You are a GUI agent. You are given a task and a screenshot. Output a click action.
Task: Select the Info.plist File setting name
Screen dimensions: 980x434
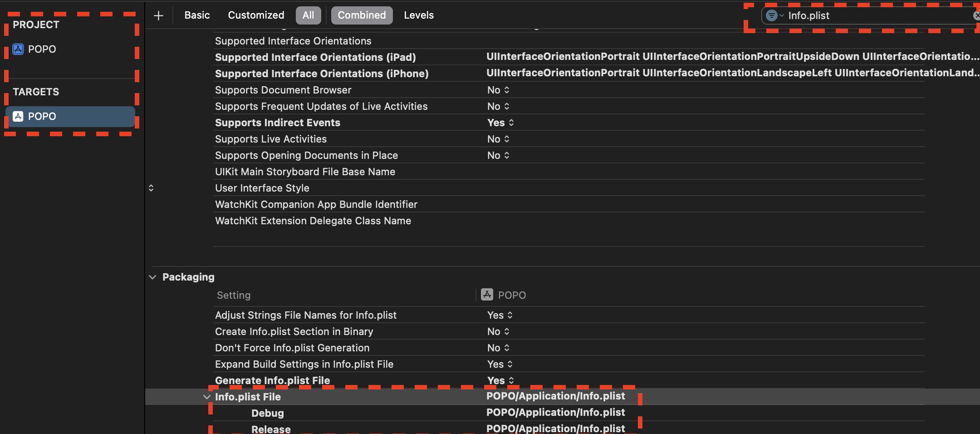pyautogui.click(x=248, y=397)
